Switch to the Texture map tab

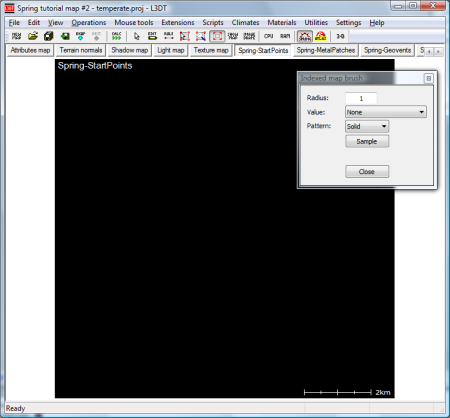211,50
